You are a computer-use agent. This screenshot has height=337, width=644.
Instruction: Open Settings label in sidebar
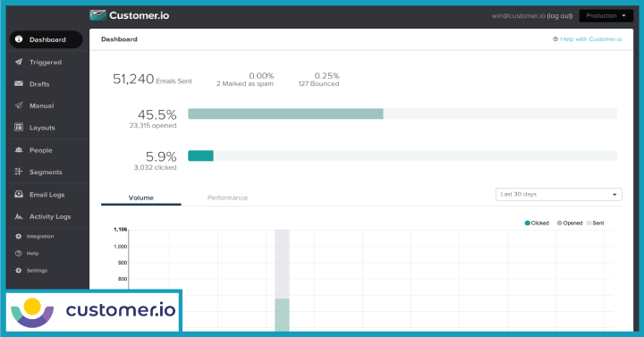click(x=37, y=271)
